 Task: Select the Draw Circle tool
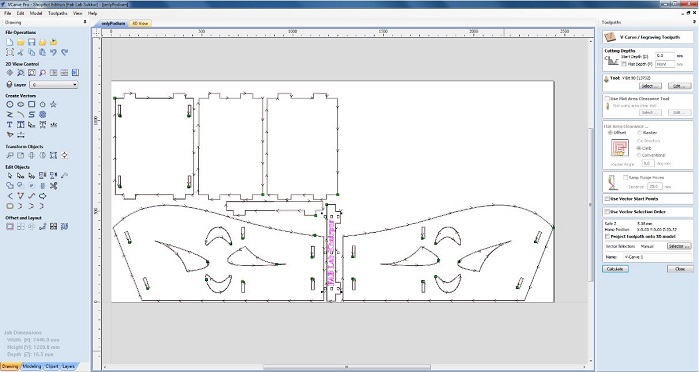10,104
